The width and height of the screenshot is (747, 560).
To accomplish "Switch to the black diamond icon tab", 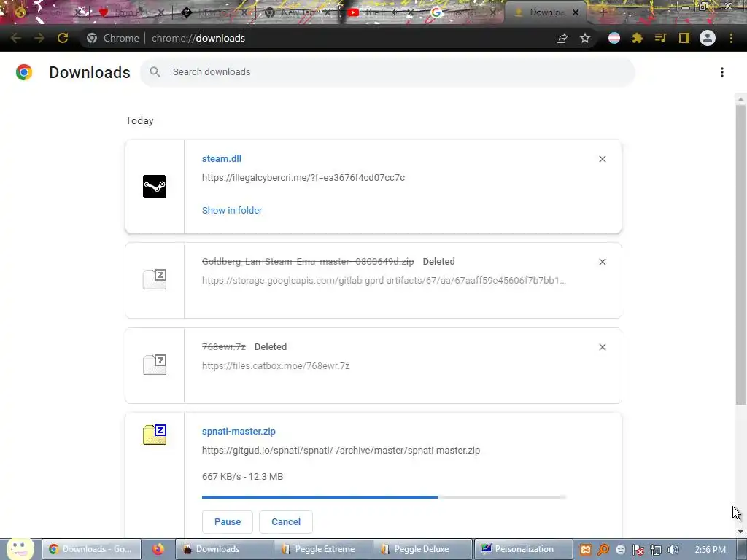I will (214, 12).
